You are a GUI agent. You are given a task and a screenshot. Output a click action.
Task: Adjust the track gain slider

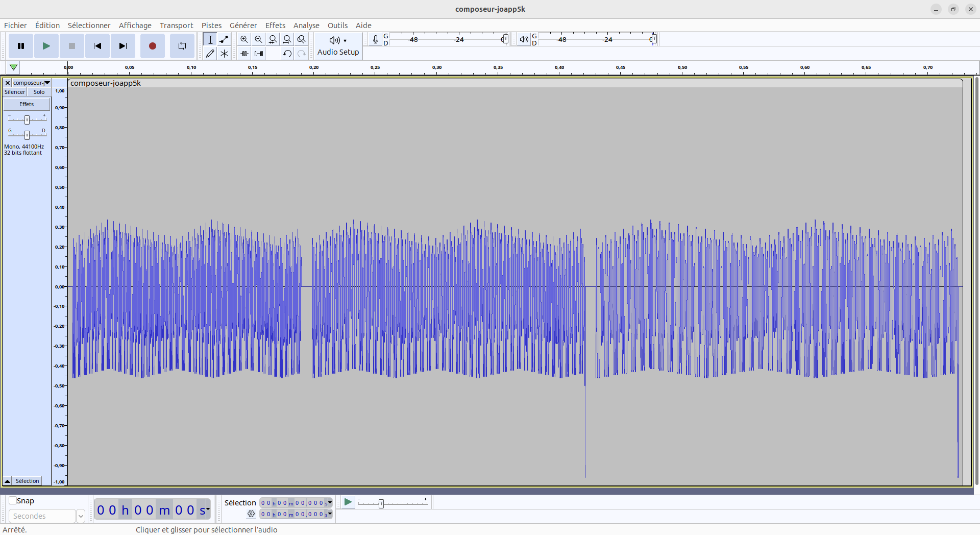[x=27, y=119]
